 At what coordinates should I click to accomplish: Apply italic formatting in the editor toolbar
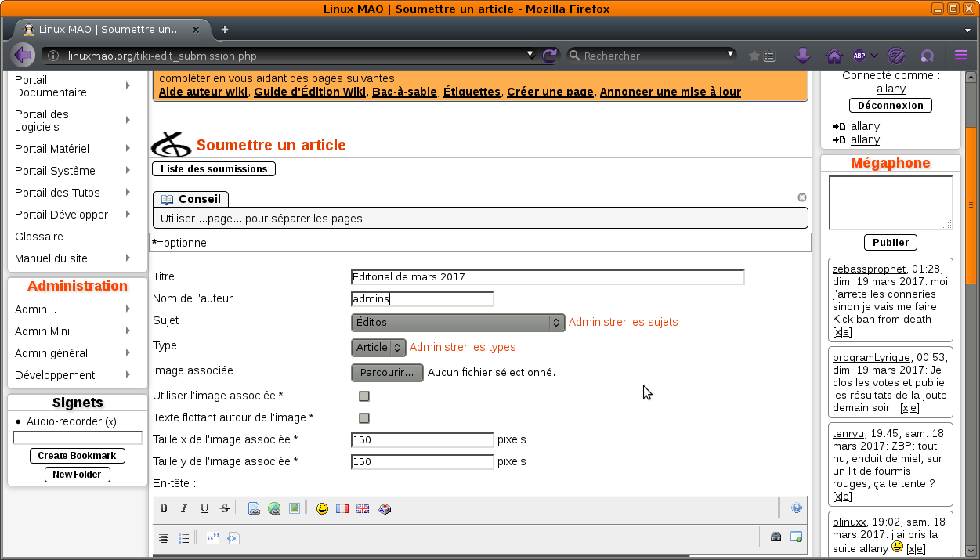pos(184,509)
